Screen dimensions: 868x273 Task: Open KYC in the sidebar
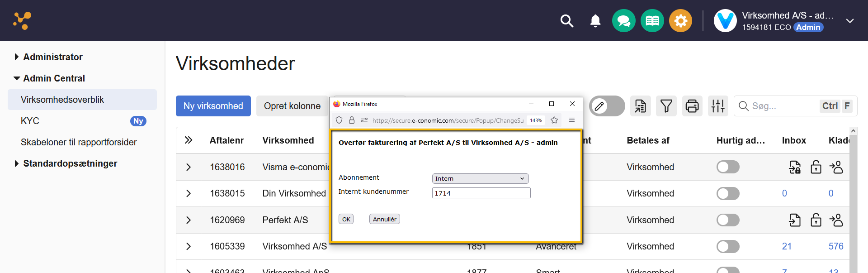30,121
